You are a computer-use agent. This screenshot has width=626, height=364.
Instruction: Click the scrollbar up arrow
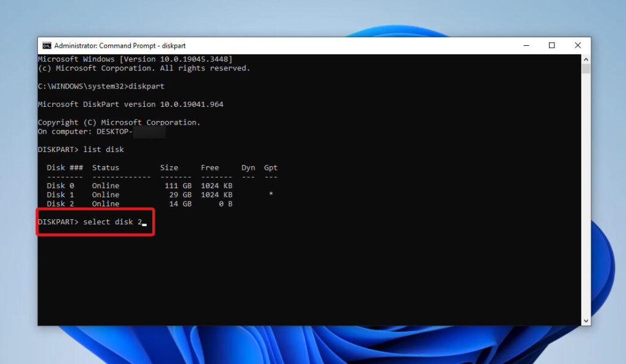[586, 59]
